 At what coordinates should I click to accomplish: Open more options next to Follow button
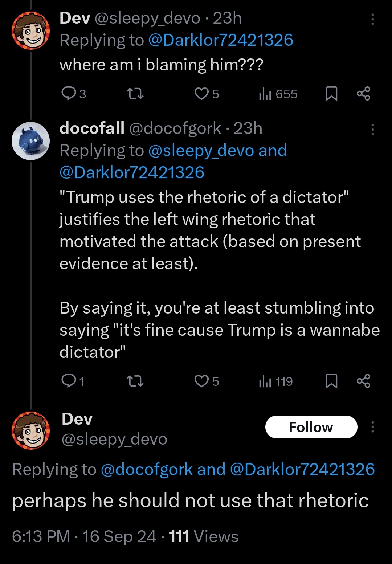[x=372, y=427]
